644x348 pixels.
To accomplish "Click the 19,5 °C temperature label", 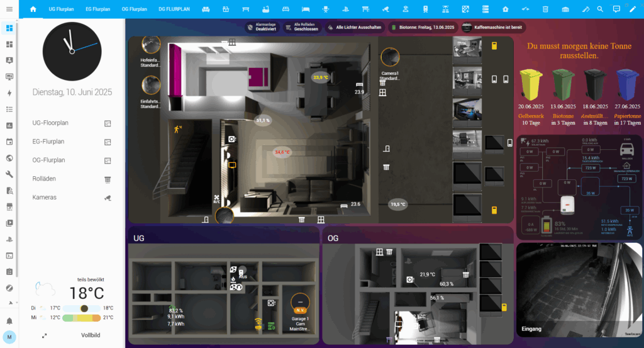I will click(x=397, y=204).
